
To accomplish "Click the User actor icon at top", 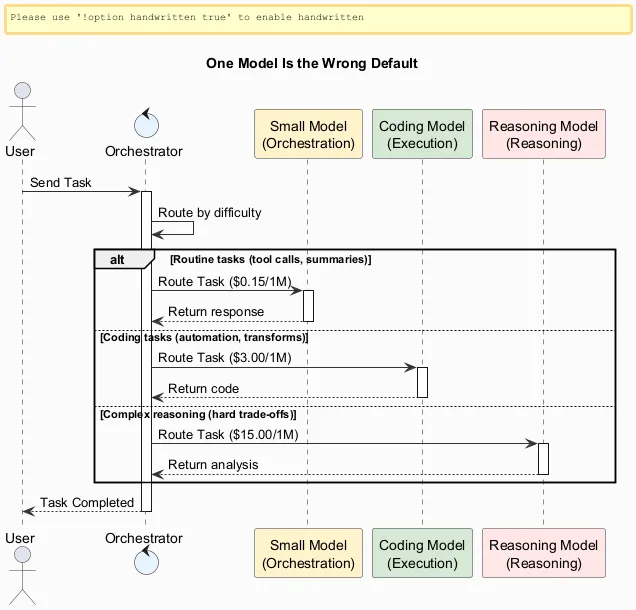I will coord(23,112).
